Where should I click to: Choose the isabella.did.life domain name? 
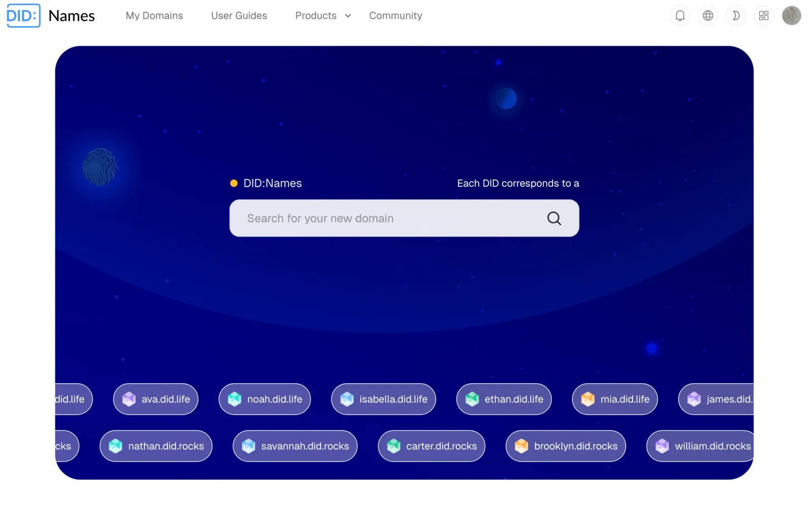pyautogui.click(x=393, y=399)
